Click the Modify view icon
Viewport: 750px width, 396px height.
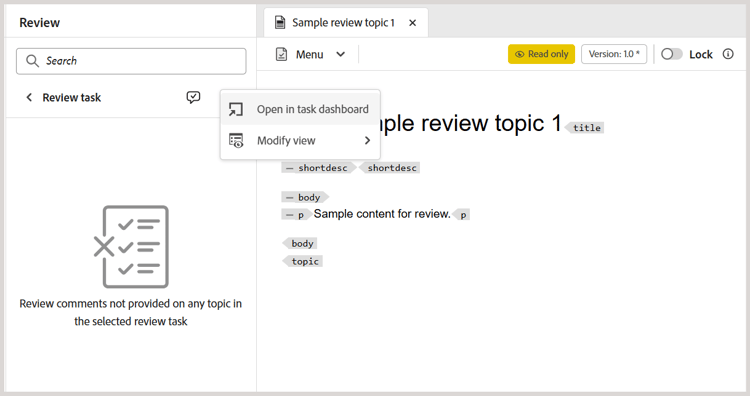236,141
